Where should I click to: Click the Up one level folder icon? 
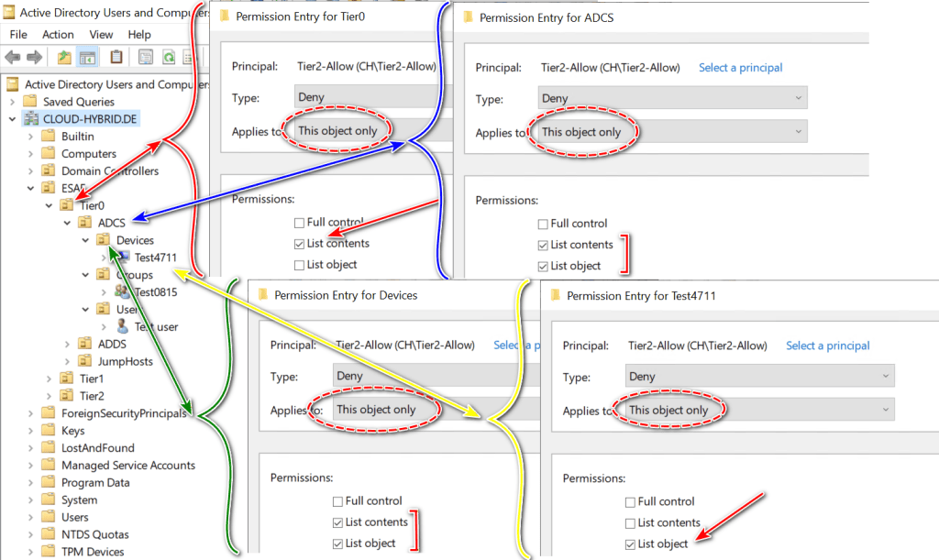tap(64, 58)
